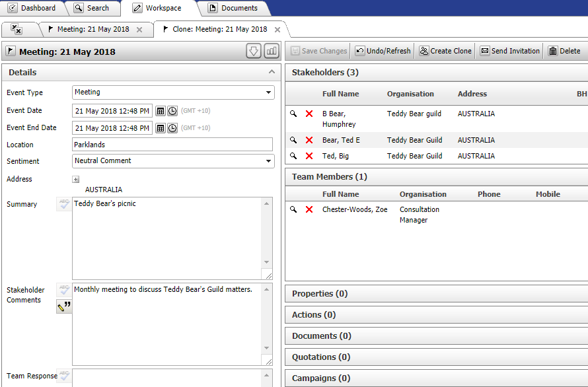Open clock time picker for Event End Date
Viewport: 588px width, 387px height.
pos(172,128)
